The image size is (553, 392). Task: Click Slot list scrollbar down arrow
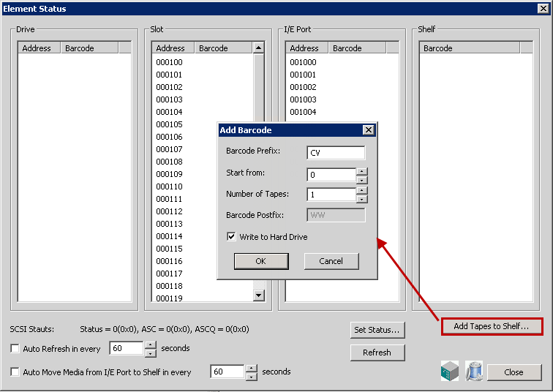pyautogui.click(x=259, y=295)
